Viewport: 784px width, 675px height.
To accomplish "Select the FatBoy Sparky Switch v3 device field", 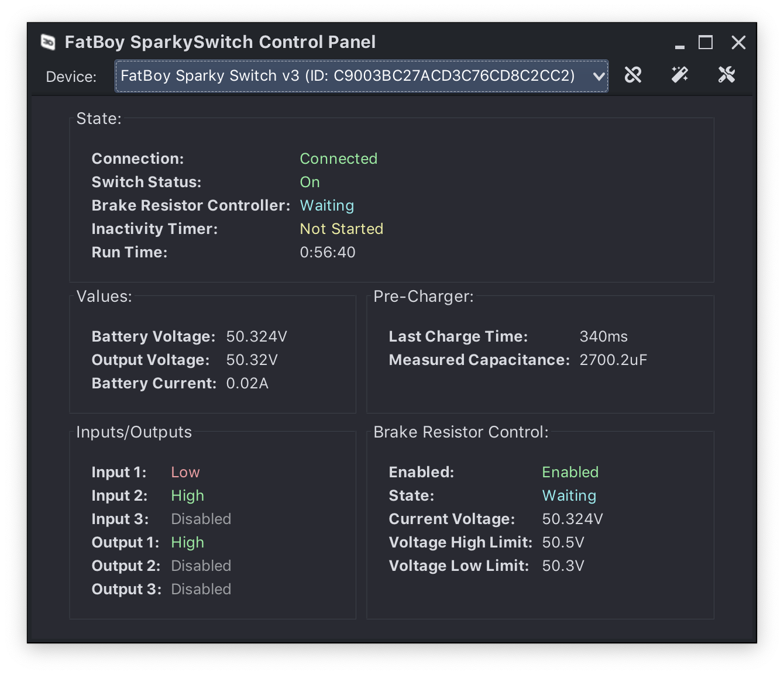I will (348, 76).
